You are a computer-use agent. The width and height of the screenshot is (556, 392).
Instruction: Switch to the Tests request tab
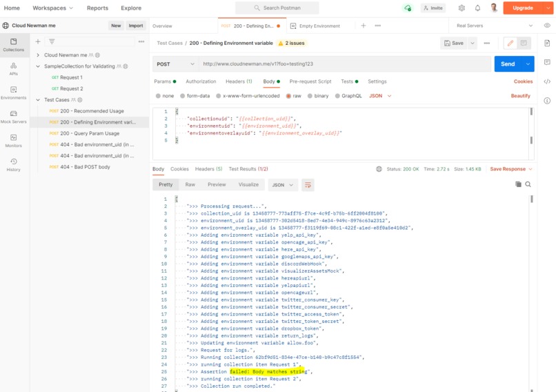pos(349,81)
